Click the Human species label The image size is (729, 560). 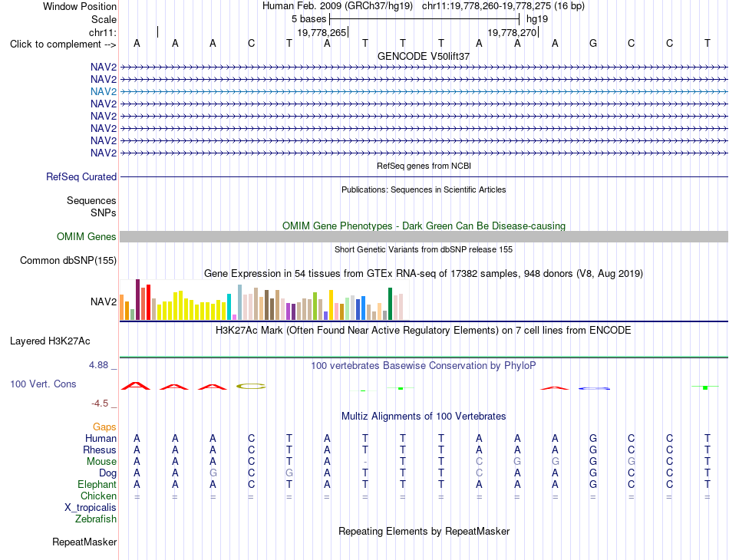pos(101,438)
